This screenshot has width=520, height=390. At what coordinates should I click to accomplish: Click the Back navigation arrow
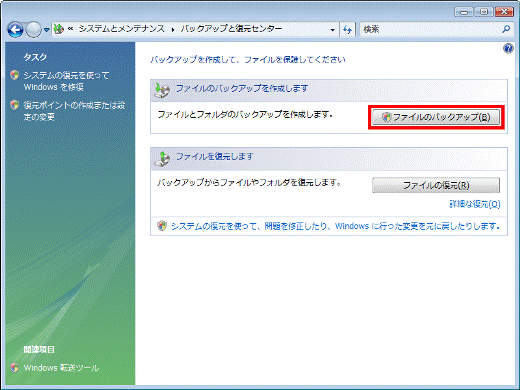(15, 30)
